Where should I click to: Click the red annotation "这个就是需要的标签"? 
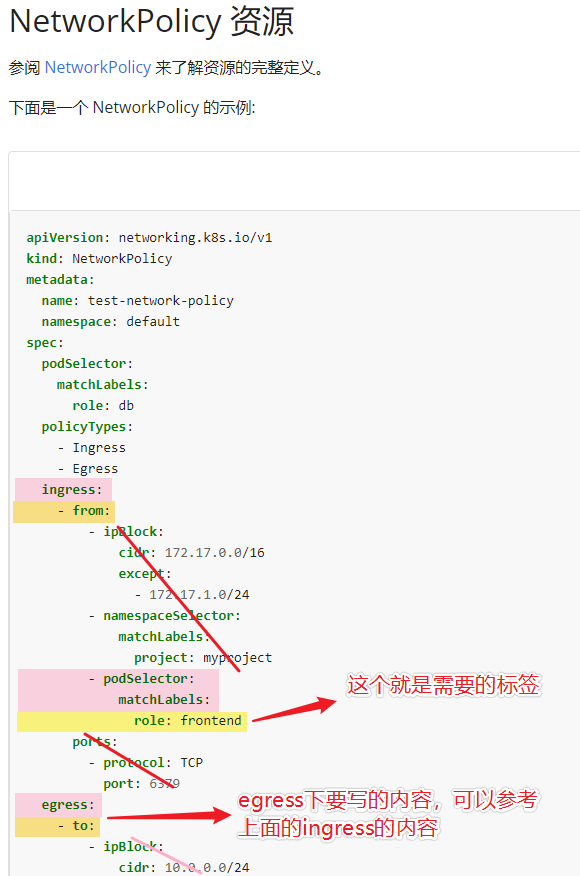[444, 685]
